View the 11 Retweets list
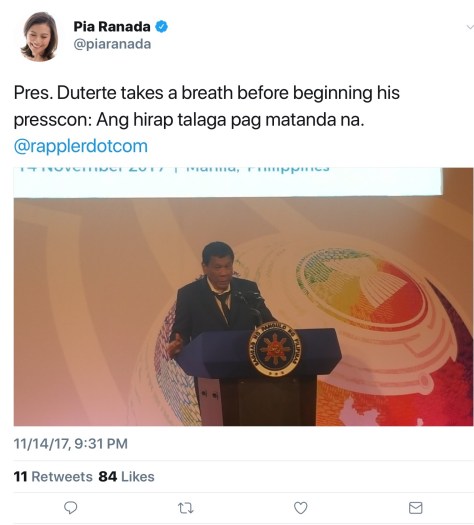Image resolution: width=474 pixels, height=525 pixels. [x=53, y=476]
